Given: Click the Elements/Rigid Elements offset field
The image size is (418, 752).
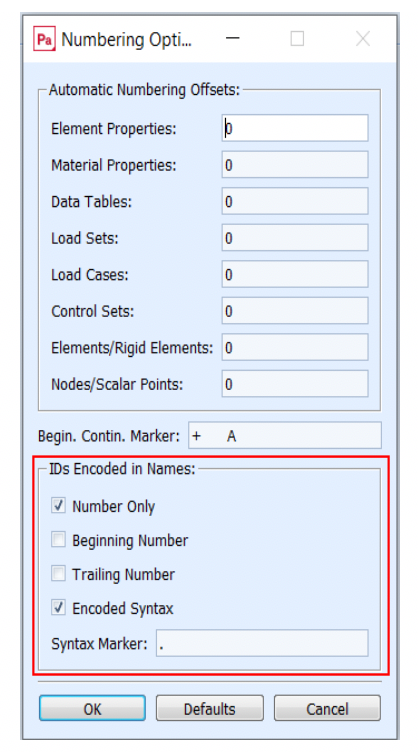Looking at the screenshot, I should 295,347.
